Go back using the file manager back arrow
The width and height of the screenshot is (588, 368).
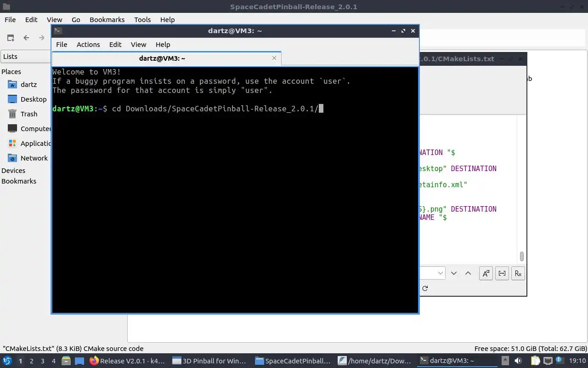(x=26, y=38)
